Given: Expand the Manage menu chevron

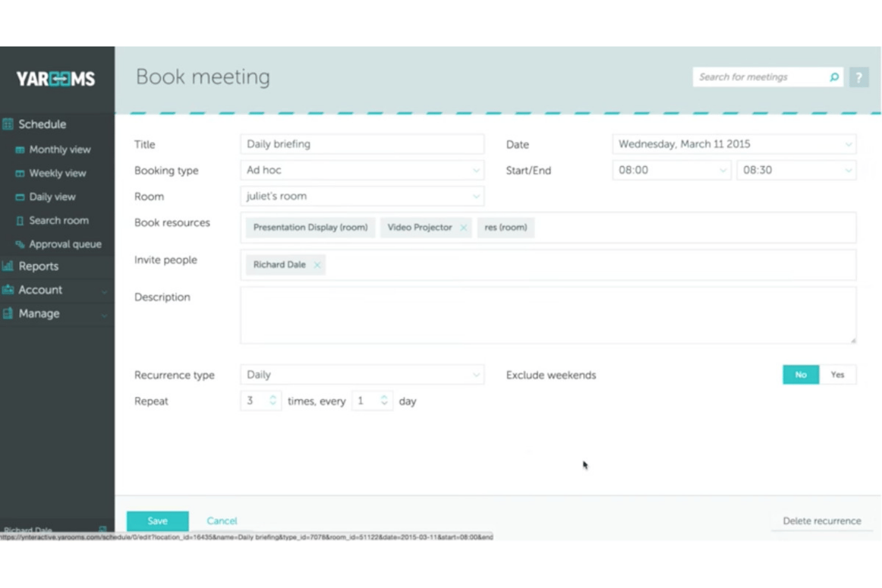Looking at the screenshot, I should [x=104, y=315].
